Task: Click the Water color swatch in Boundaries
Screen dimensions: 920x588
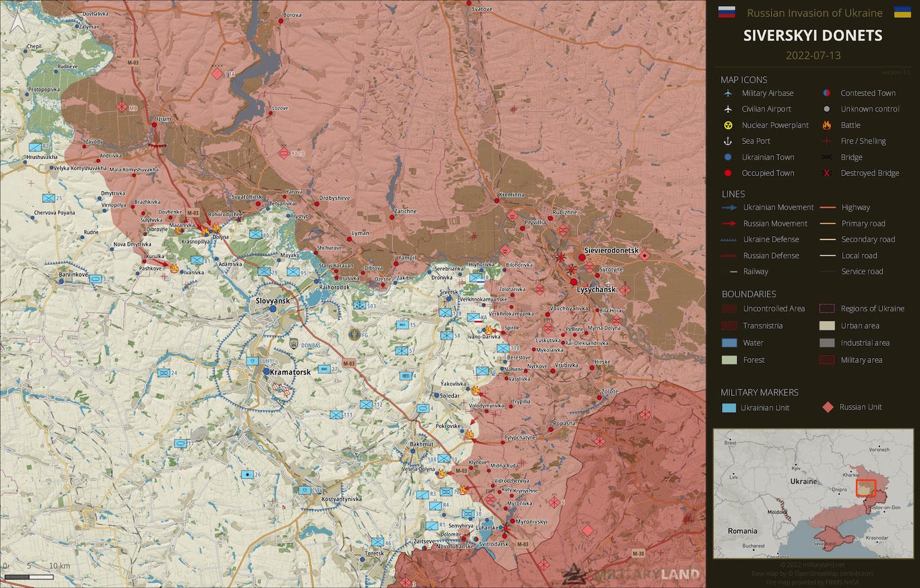Action: [729, 343]
